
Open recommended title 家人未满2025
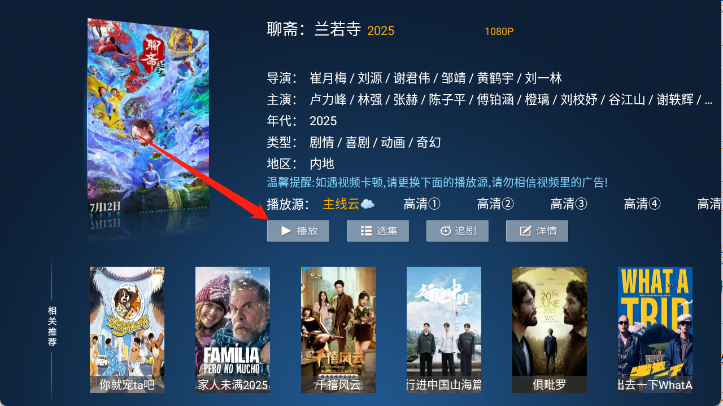232,330
